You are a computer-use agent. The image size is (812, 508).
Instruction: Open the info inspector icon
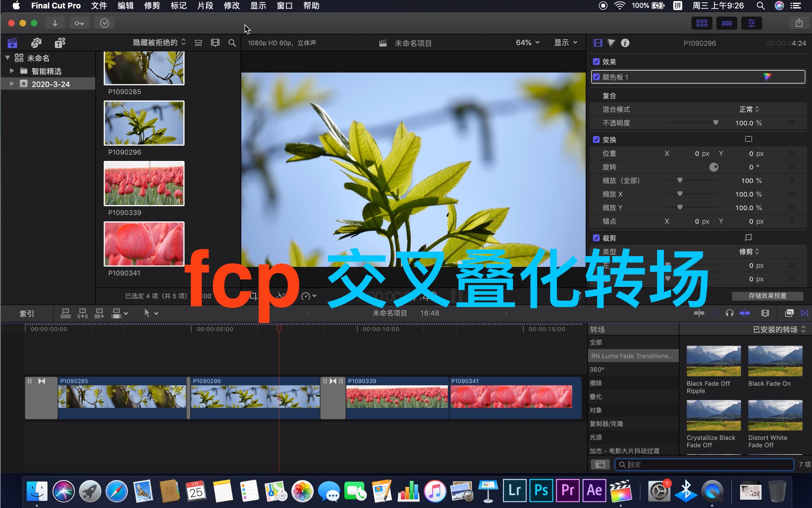[625, 43]
